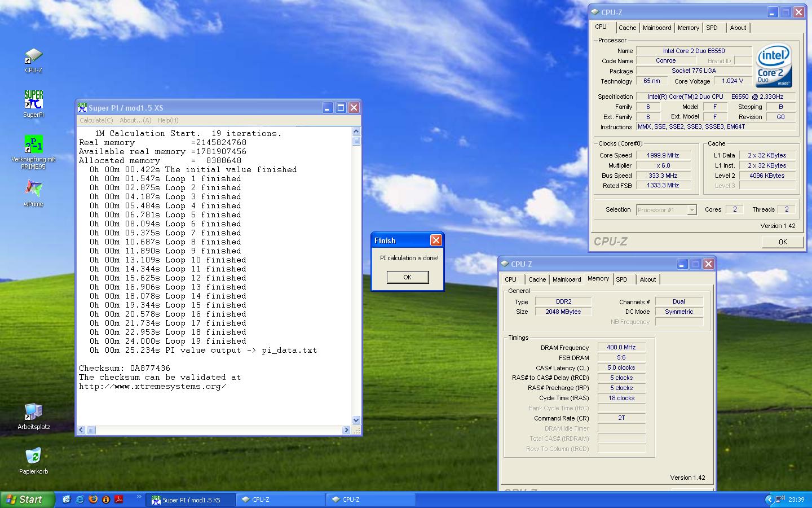Select Cache tab in lower CPU-Z window
This screenshot has width=812, height=508.
pyautogui.click(x=537, y=279)
